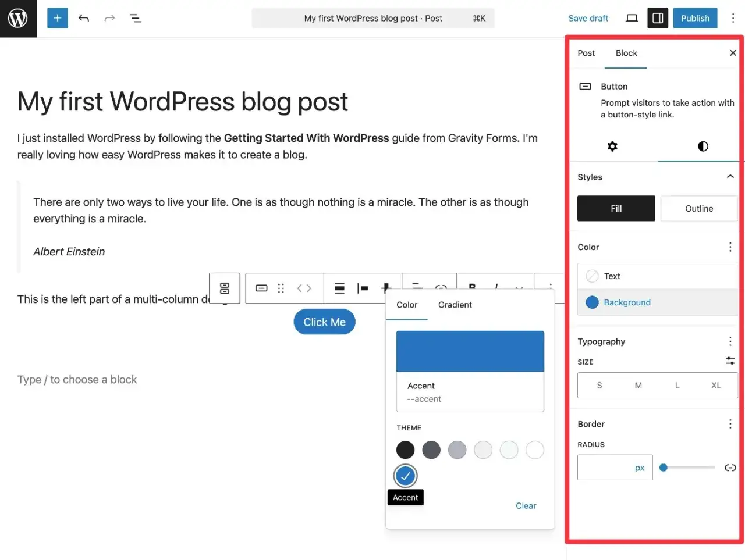Image resolution: width=745 pixels, height=560 pixels.
Task: Choose font size XL
Action: pos(716,385)
